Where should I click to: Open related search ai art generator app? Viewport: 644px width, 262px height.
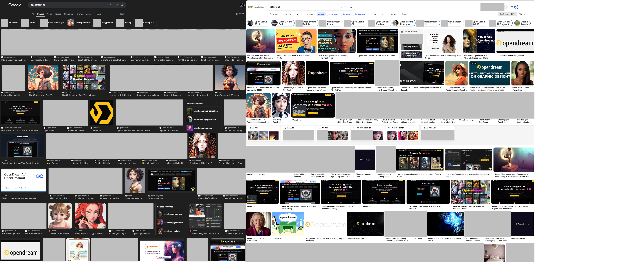[203, 128]
